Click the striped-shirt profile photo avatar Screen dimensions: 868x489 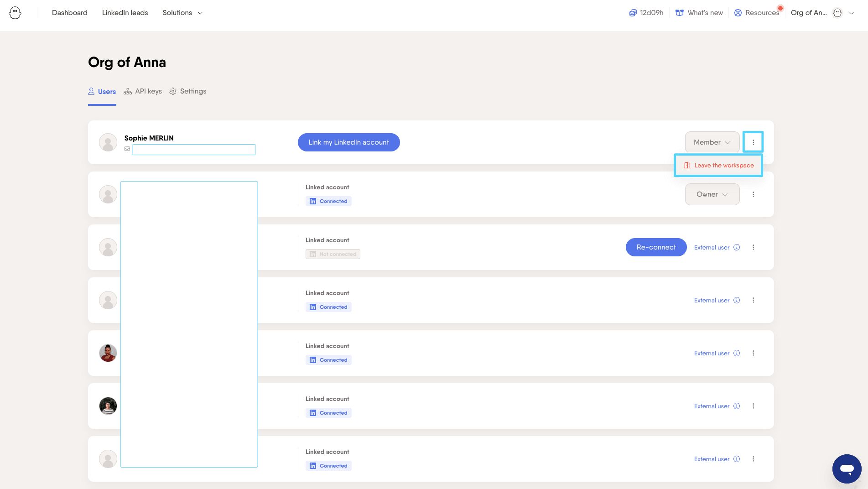pos(108,406)
